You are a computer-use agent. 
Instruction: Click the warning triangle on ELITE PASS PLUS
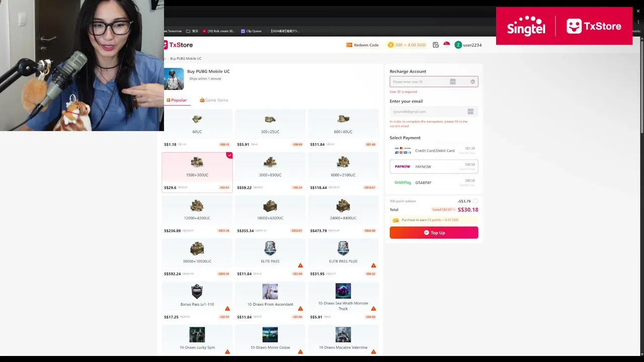pyautogui.click(x=373, y=265)
